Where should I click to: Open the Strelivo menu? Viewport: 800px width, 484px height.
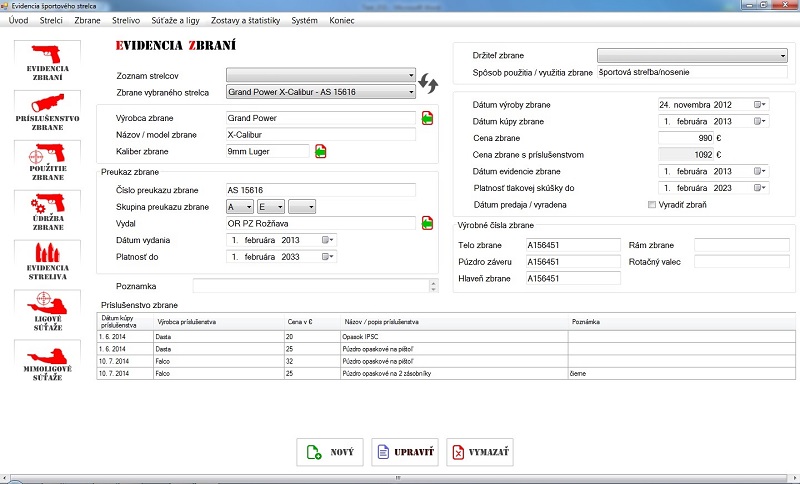pos(126,20)
